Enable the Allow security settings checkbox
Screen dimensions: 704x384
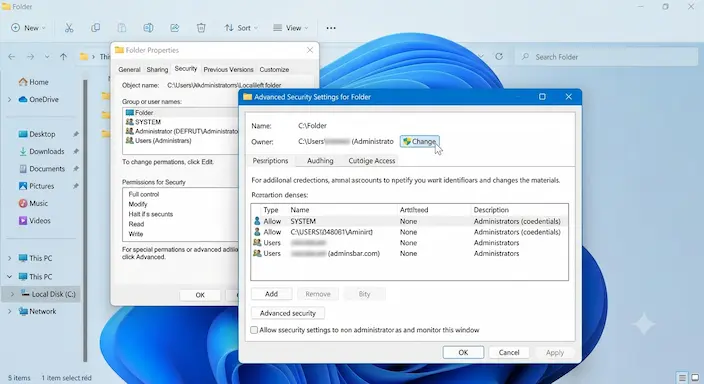click(254, 330)
